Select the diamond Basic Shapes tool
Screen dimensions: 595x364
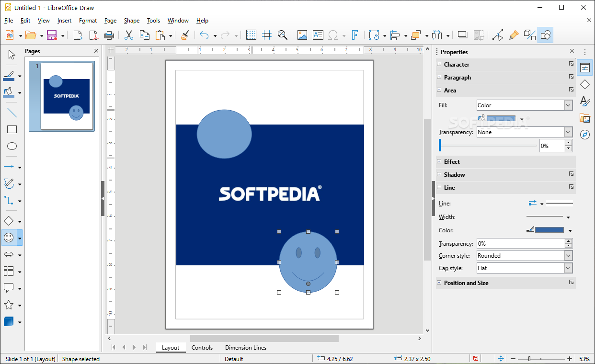(x=9, y=221)
